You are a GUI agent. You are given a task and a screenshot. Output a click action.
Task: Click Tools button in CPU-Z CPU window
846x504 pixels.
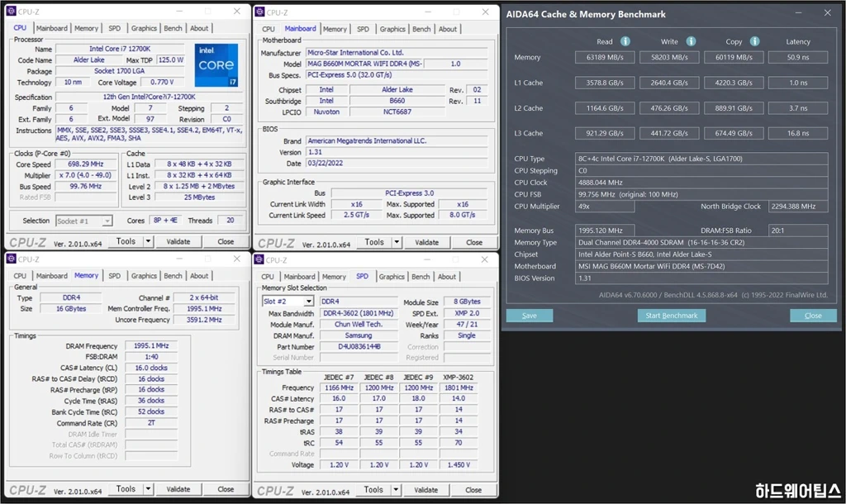tap(126, 241)
